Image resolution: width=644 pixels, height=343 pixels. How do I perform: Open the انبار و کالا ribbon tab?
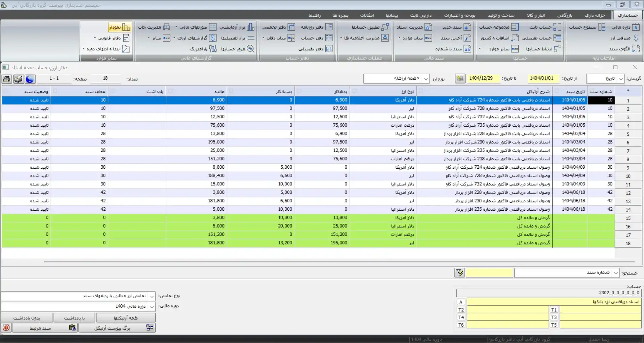(536, 15)
